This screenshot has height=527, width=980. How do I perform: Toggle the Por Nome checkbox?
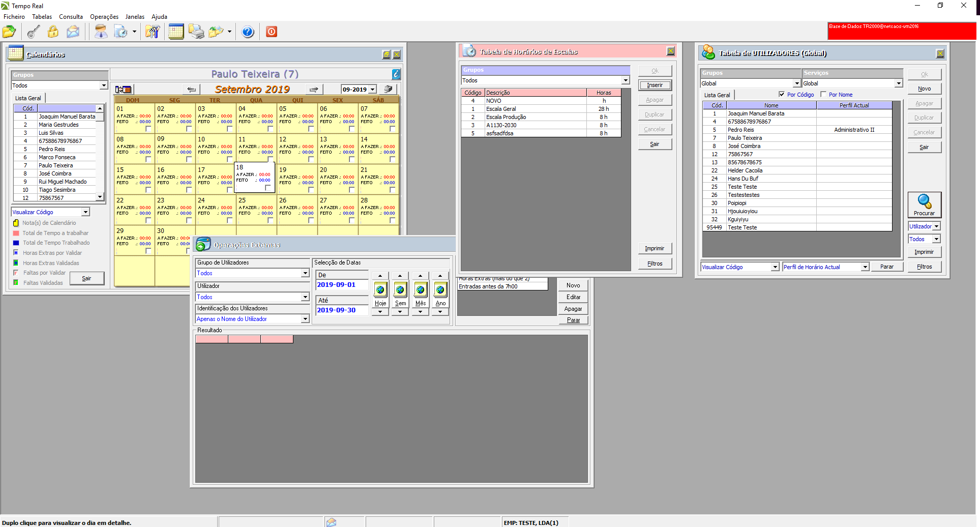[823, 94]
